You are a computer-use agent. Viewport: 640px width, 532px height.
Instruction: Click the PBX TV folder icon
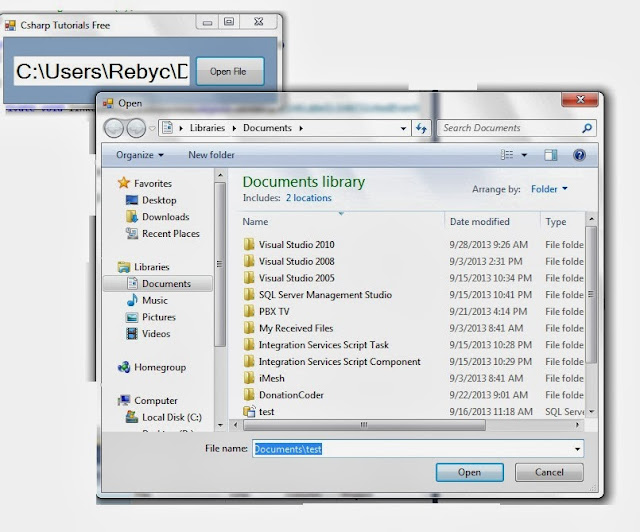(x=249, y=312)
